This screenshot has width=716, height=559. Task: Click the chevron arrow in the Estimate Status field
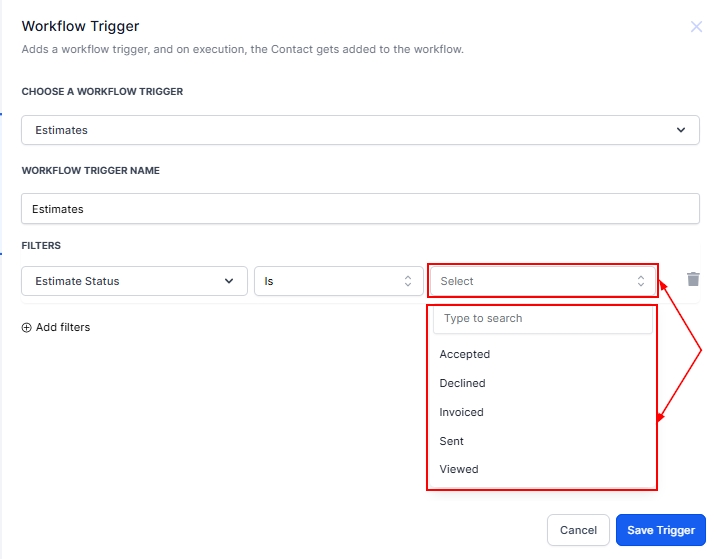point(229,281)
